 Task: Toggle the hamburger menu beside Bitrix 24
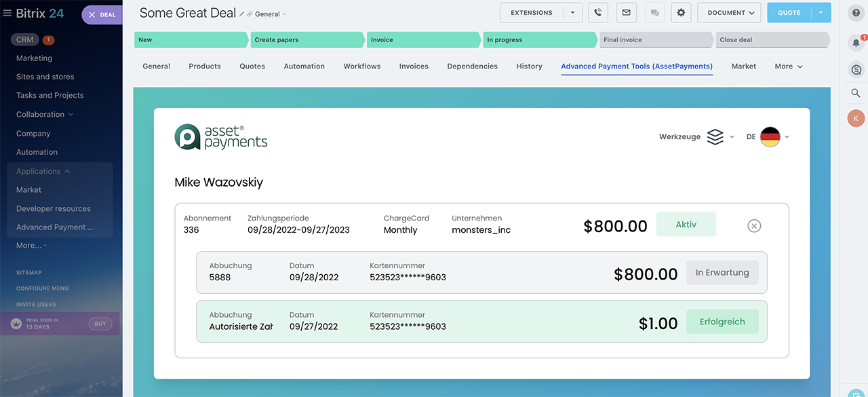coord(7,14)
